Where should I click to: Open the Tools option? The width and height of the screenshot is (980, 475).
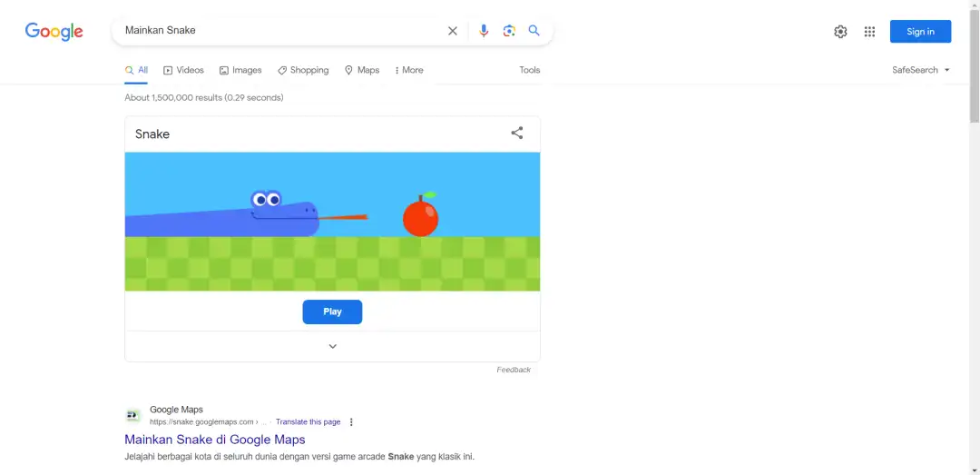coord(529,70)
